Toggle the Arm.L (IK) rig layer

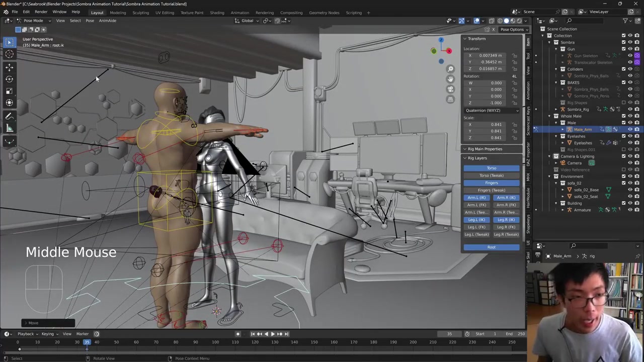pos(476,198)
